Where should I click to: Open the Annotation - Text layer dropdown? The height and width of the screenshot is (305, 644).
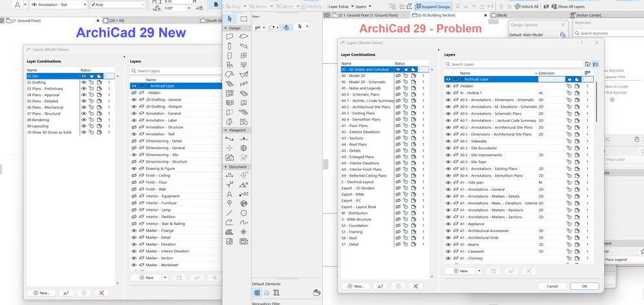pyautogui.click(x=59, y=5)
